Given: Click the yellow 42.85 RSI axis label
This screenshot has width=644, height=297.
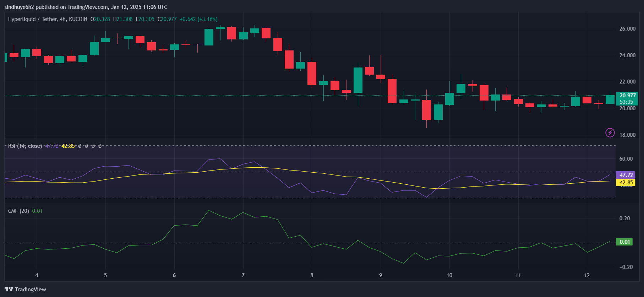Looking at the screenshot, I should tap(626, 183).
